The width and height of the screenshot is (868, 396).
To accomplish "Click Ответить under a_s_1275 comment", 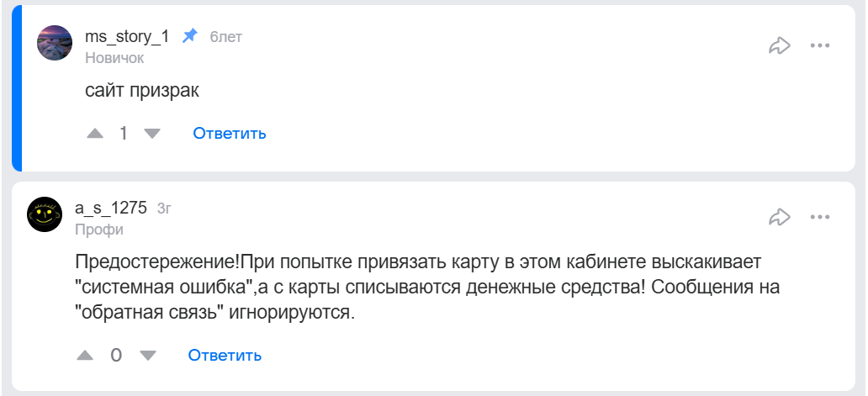I will click(225, 356).
